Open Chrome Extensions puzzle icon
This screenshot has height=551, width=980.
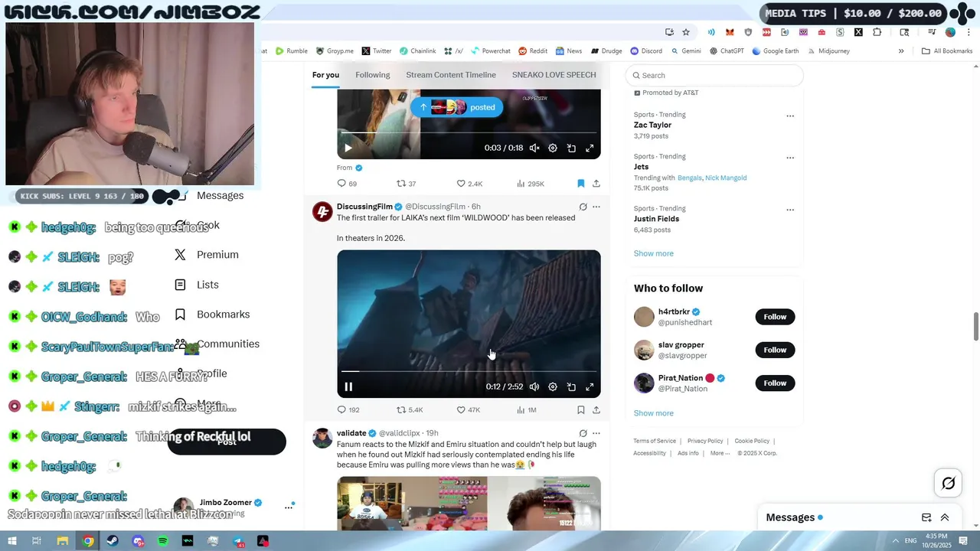tap(877, 32)
